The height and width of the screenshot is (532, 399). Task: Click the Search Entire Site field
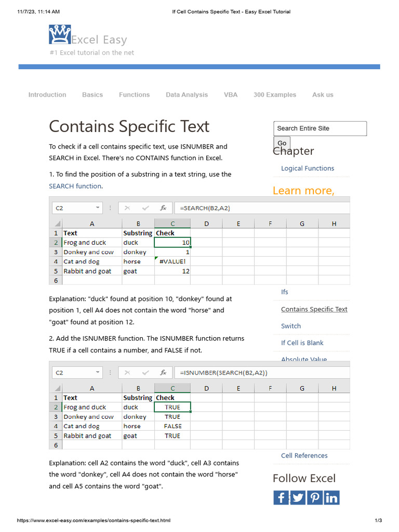click(320, 128)
